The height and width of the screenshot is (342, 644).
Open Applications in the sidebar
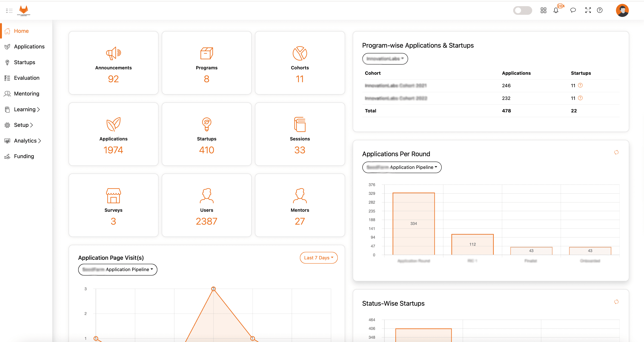tap(29, 46)
